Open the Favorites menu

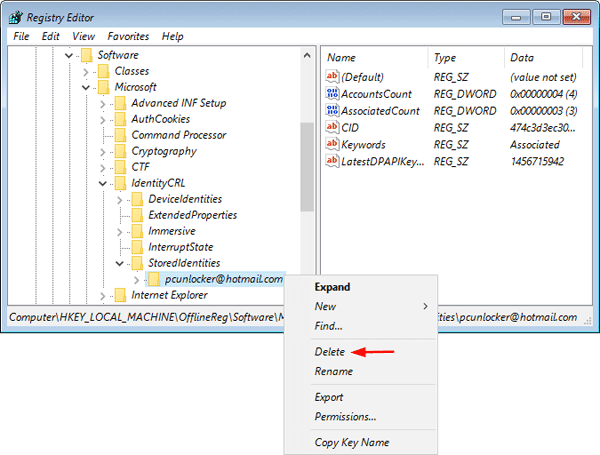coord(128,36)
